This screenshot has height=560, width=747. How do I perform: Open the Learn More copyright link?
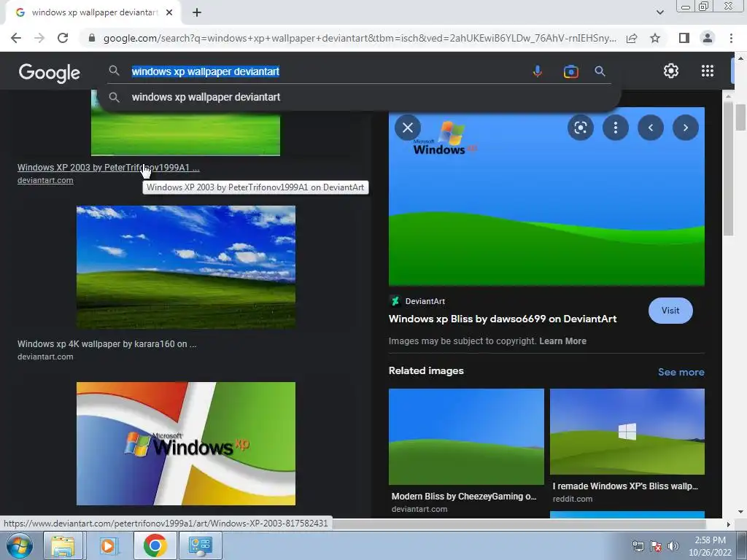(x=562, y=341)
